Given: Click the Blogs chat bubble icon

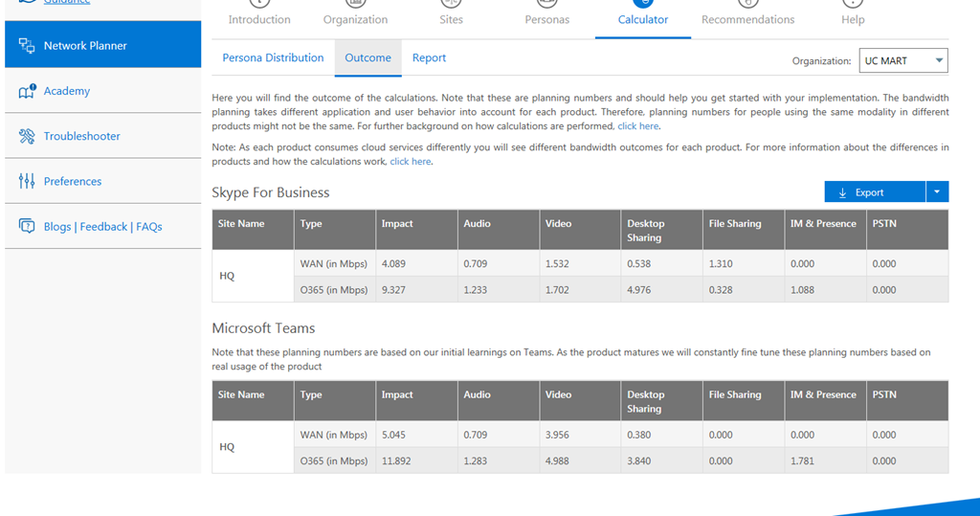Looking at the screenshot, I should (27, 227).
